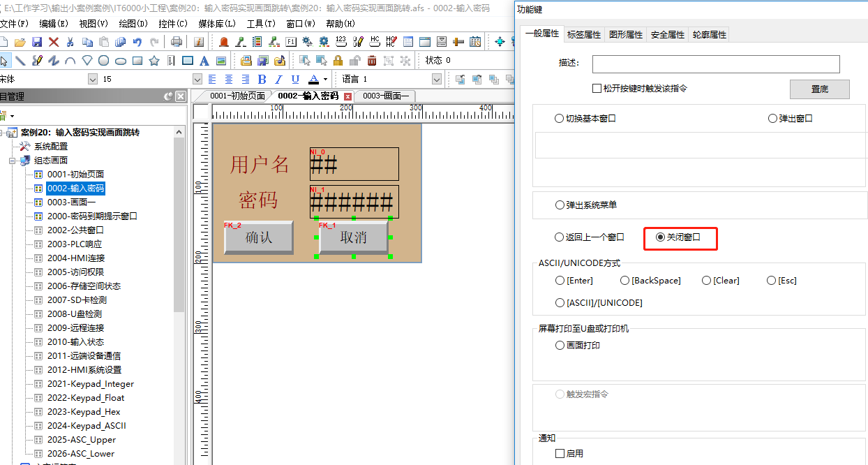Select the arc drawing tool
This screenshot has height=465, width=868.
(x=70, y=60)
